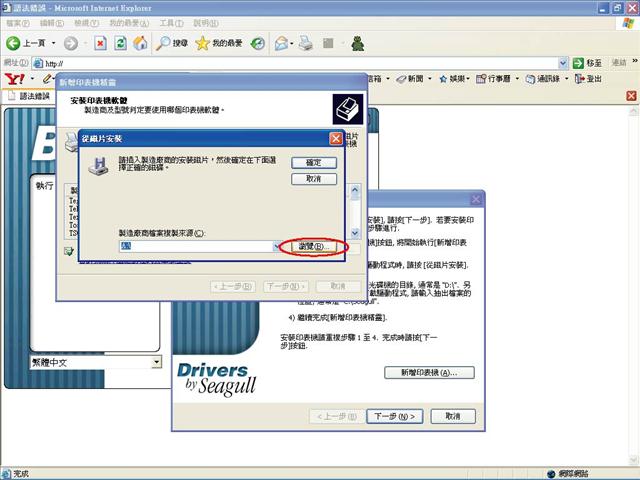This screenshot has width=640, height=480.
Task: Click the green Go (移至) button
Action: pos(587,63)
